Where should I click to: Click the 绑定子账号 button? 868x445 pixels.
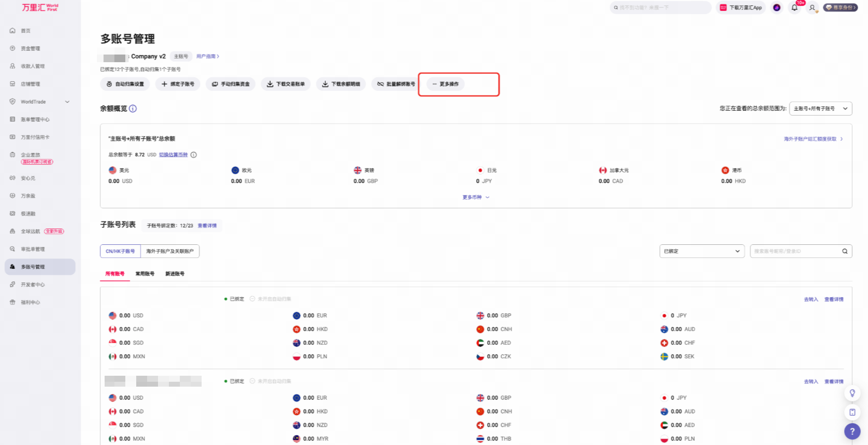(178, 84)
